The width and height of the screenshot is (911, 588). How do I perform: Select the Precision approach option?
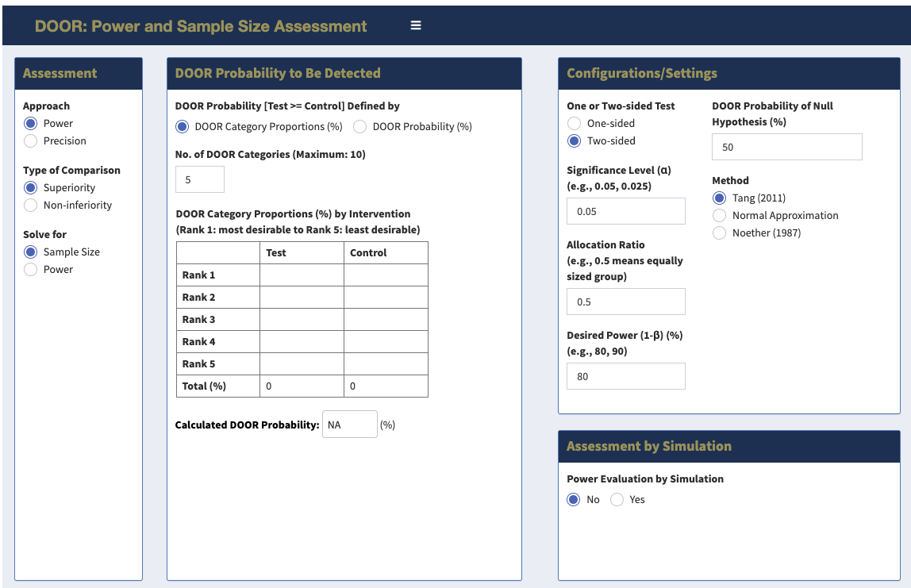[x=31, y=140]
